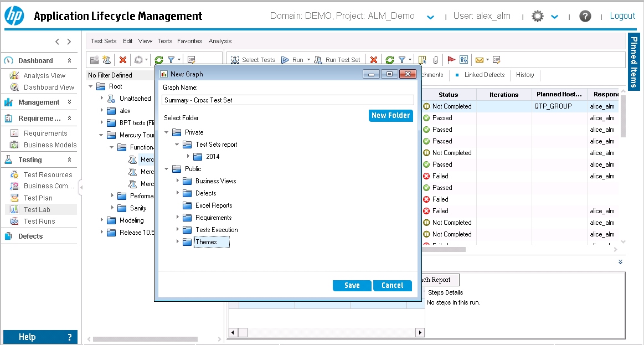Viewport: 644px width, 345px height.
Task: Click refresh icon in test sets tree toolbar
Action: coord(158,60)
